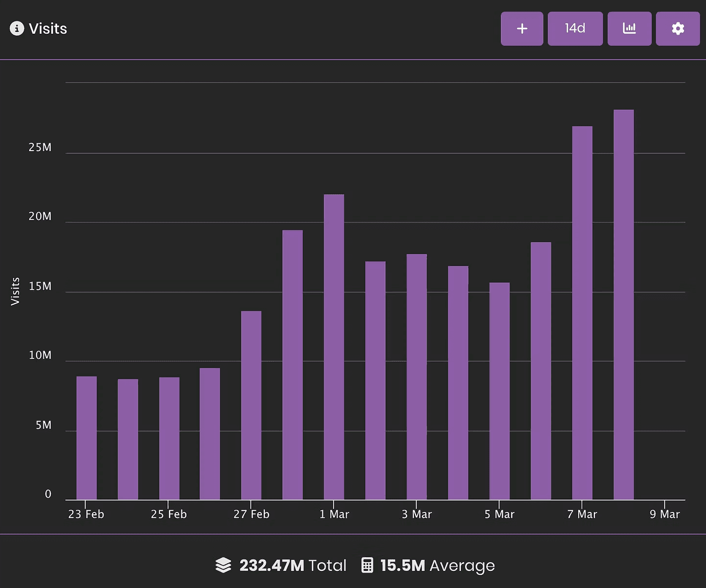This screenshot has height=588, width=706.
Task: Click the bar for 23 Feb
Action: (x=86, y=438)
